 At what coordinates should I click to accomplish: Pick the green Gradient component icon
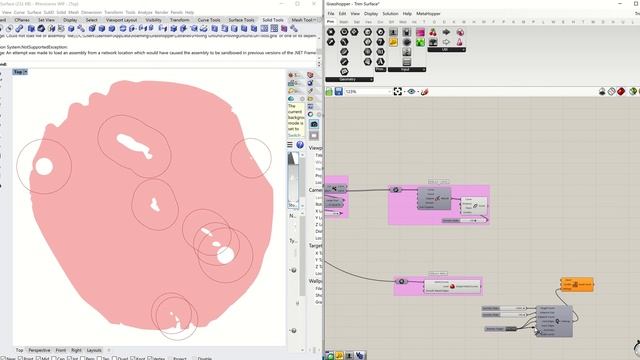pos(420,42)
